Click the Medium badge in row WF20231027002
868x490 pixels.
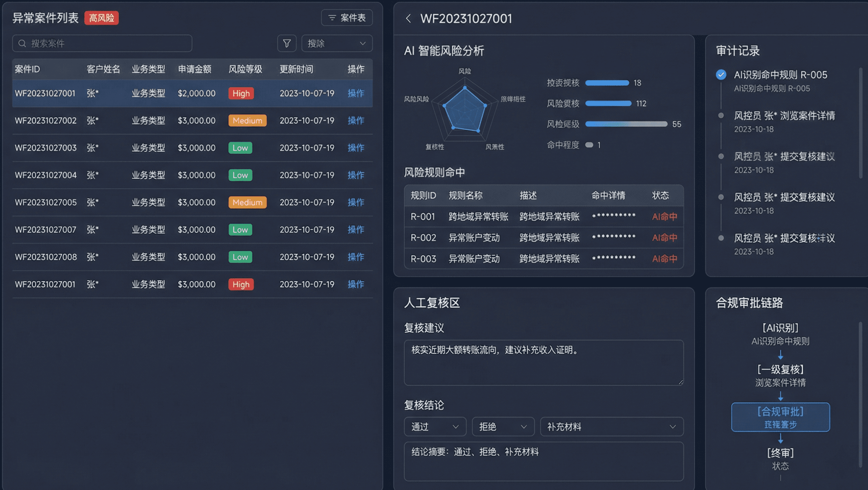(247, 121)
